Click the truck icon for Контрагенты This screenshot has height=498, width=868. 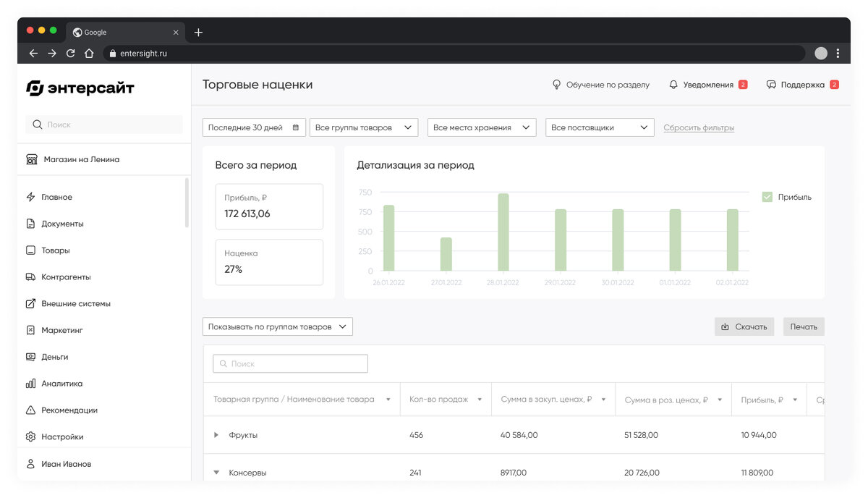[x=30, y=277]
